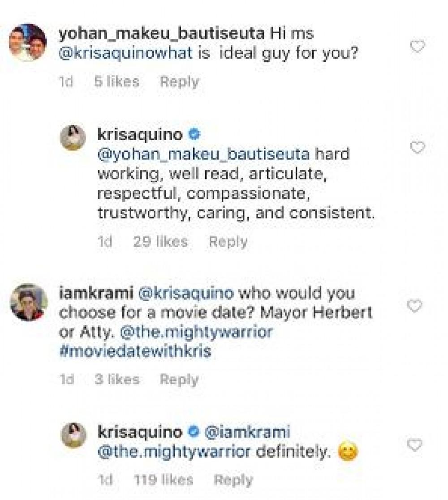The width and height of the screenshot is (448, 500).
Task: Open the #moviedatewithkris hashtag
Action: [x=135, y=351]
